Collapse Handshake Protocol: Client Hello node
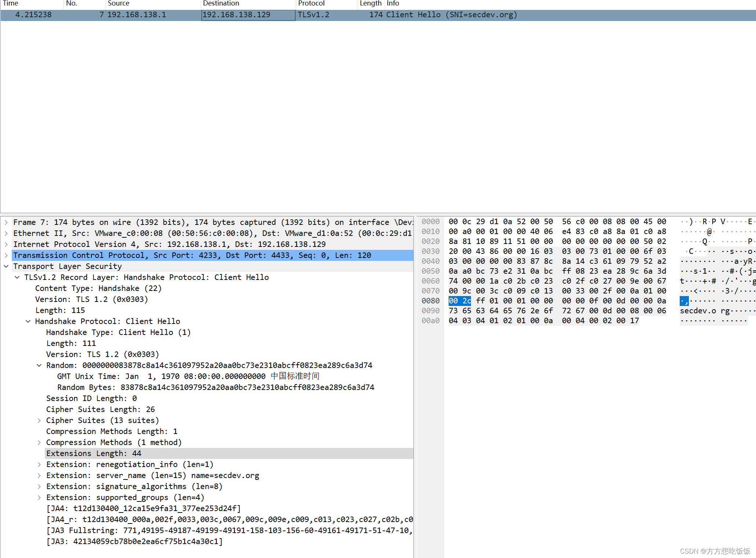The width and height of the screenshot is (756, 558). (28, 321)
